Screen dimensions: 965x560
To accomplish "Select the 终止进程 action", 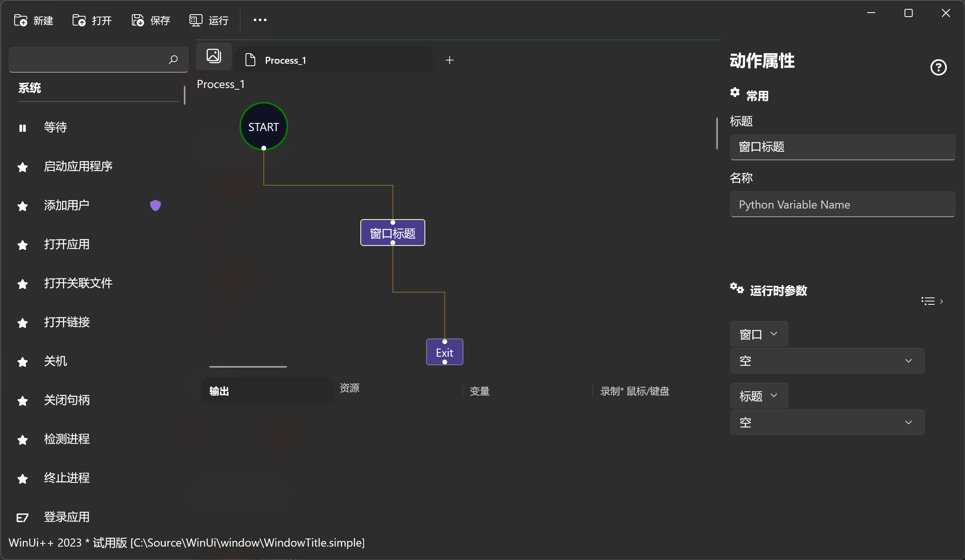I will coord(67,478).
